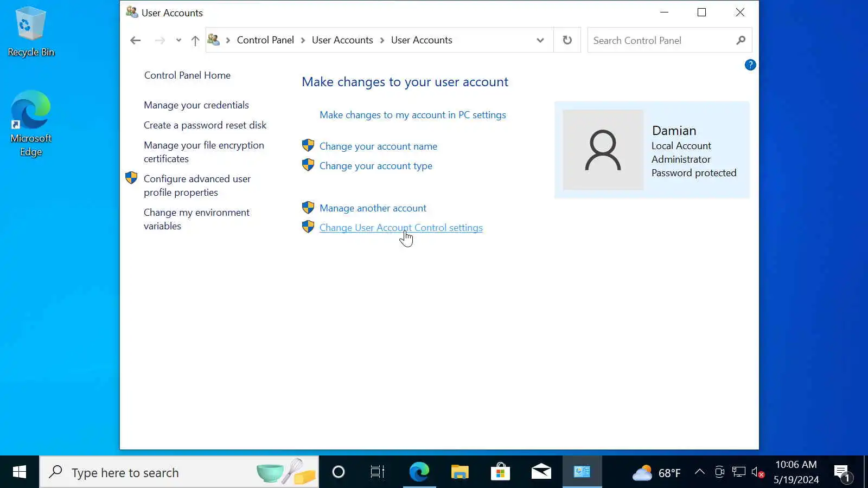This screenshot has width=868, height=488.
Task: Click the forward navigation arrow
Action: point(159,40)
